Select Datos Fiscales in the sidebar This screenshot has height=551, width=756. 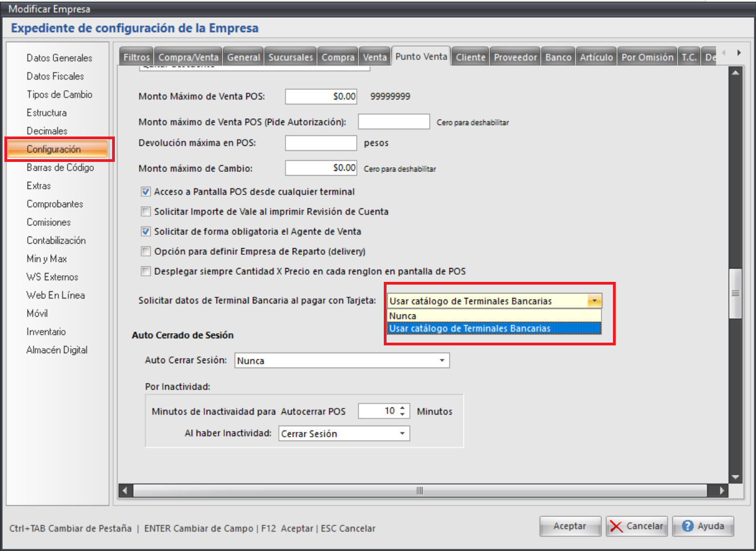coord(55,76)
